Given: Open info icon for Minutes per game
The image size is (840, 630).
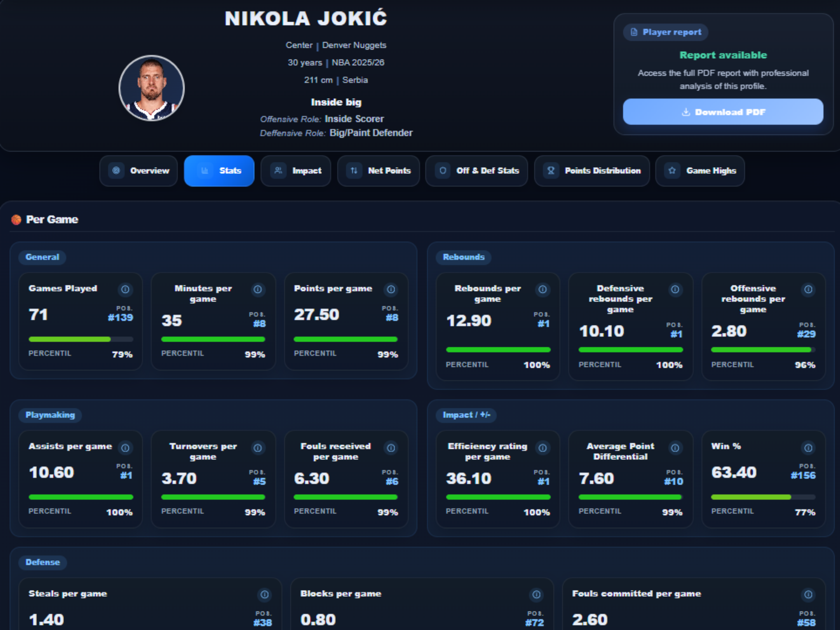Looking at the screenshot, I should [x=257, y=289].
